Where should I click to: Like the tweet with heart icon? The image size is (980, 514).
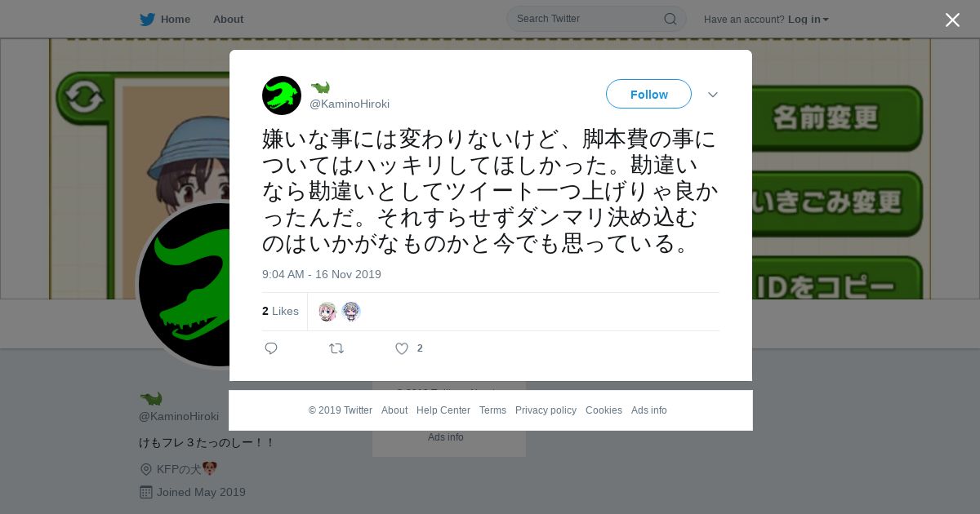[x=402, y=348]
